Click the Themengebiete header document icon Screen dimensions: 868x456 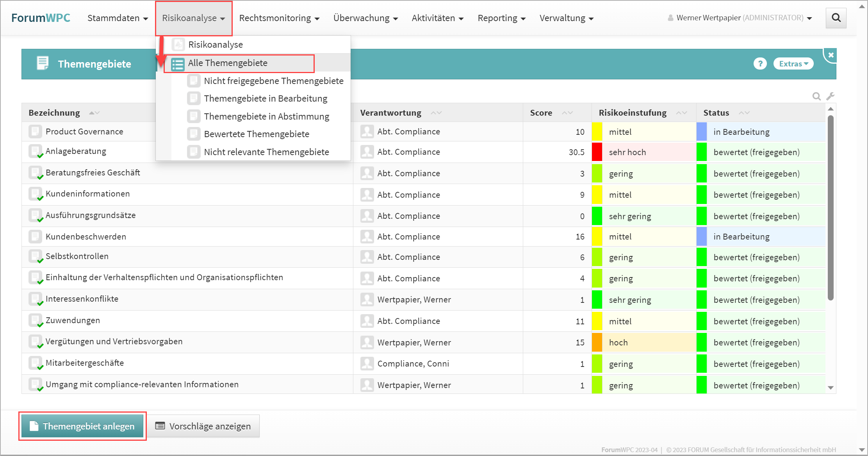pos(43,63)
